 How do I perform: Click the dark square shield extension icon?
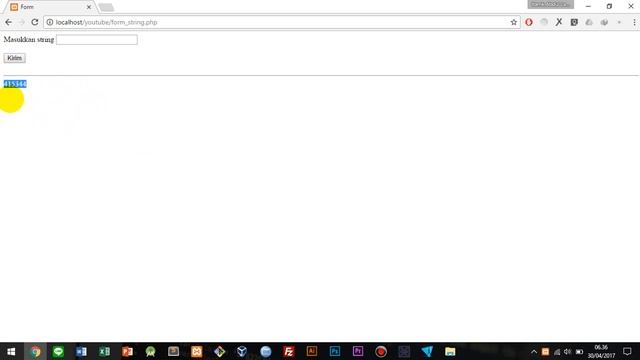574,22
